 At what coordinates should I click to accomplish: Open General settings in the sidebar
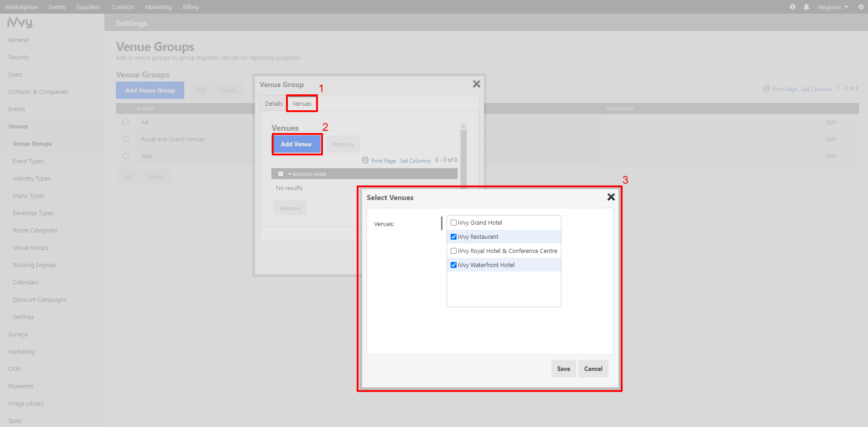pos(18,40)
